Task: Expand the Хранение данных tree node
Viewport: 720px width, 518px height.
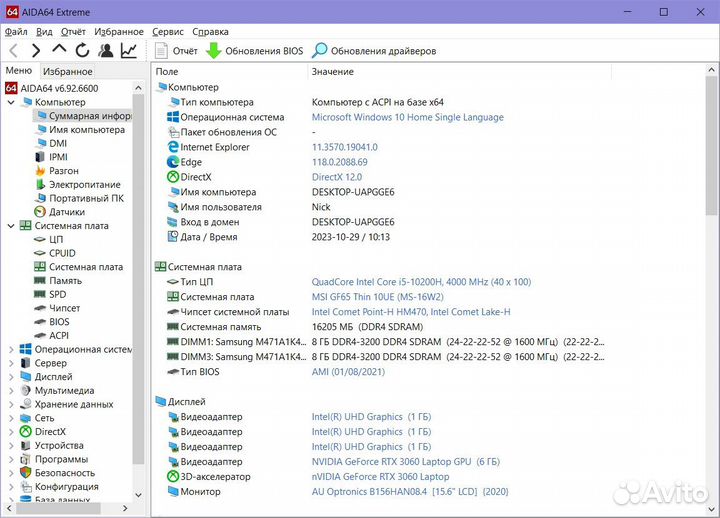Action: click(11, 405)
